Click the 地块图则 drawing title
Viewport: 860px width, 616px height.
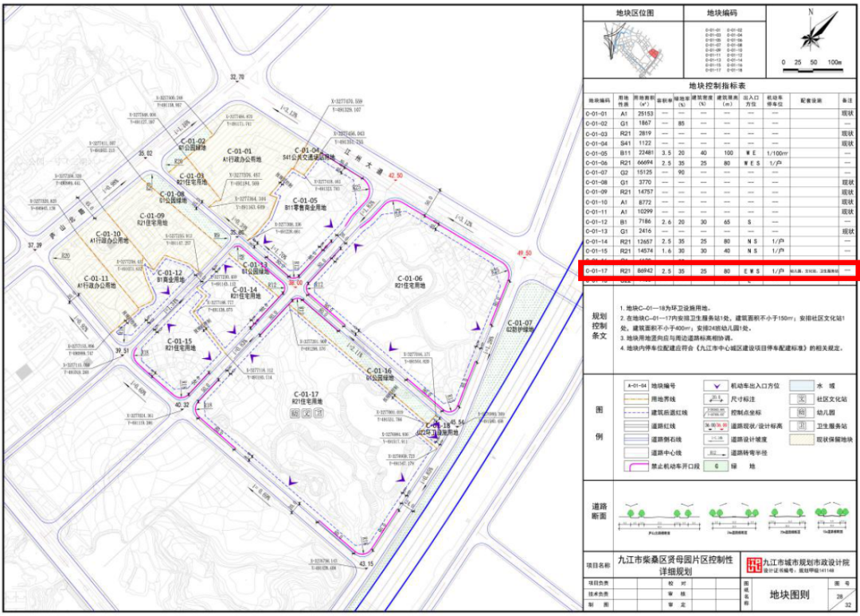789,595
